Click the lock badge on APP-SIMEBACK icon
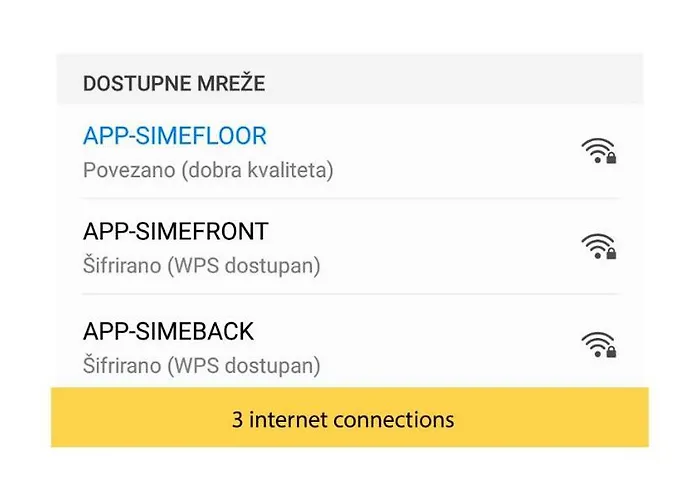The height and width of the screenshot is (500, 700). coord(611,352)
